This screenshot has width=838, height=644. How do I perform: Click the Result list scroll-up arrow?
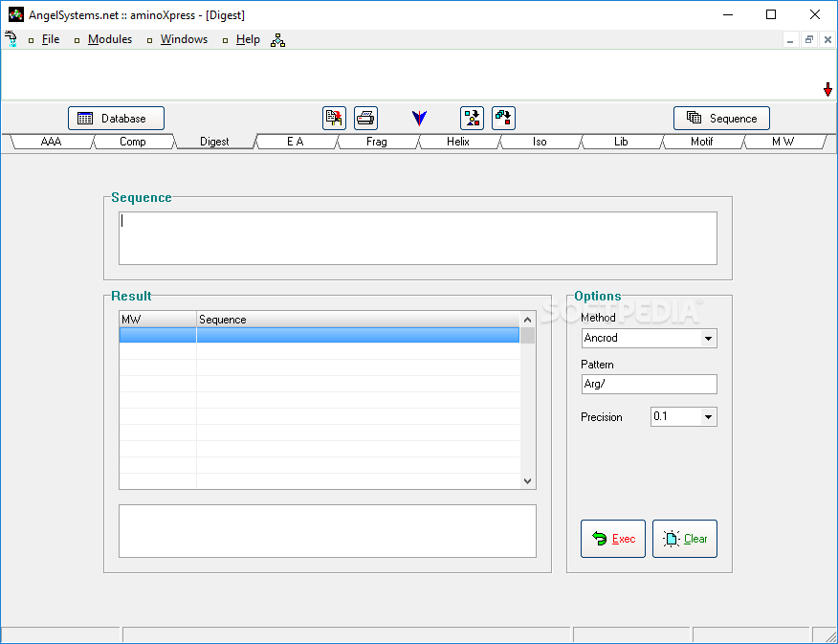tap(527, 320)
